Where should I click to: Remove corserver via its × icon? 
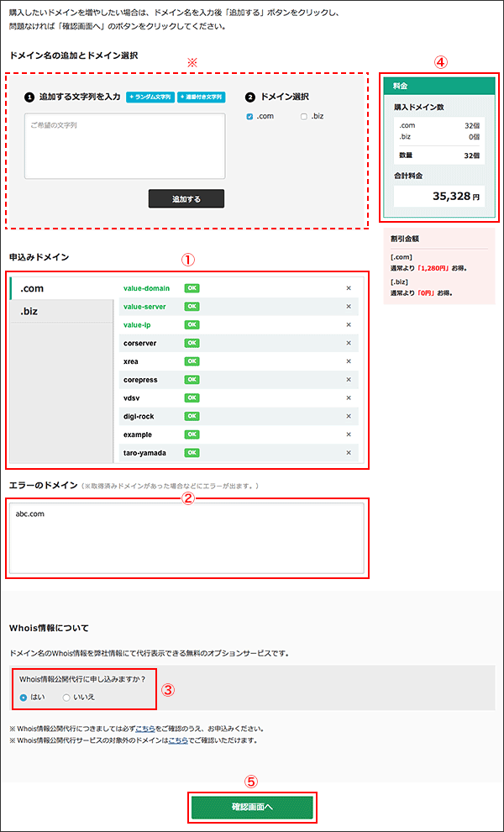[x=349, y=344]
